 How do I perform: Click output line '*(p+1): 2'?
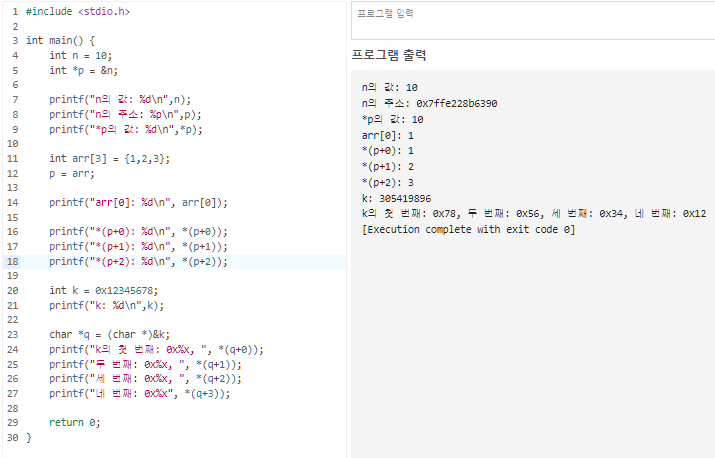pos(388,167)
